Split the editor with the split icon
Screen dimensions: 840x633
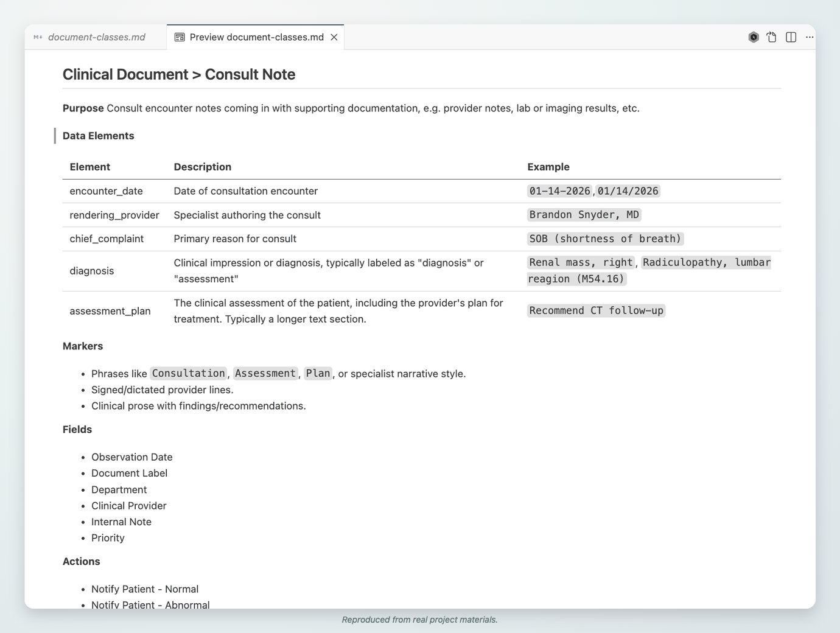[791, 37]
